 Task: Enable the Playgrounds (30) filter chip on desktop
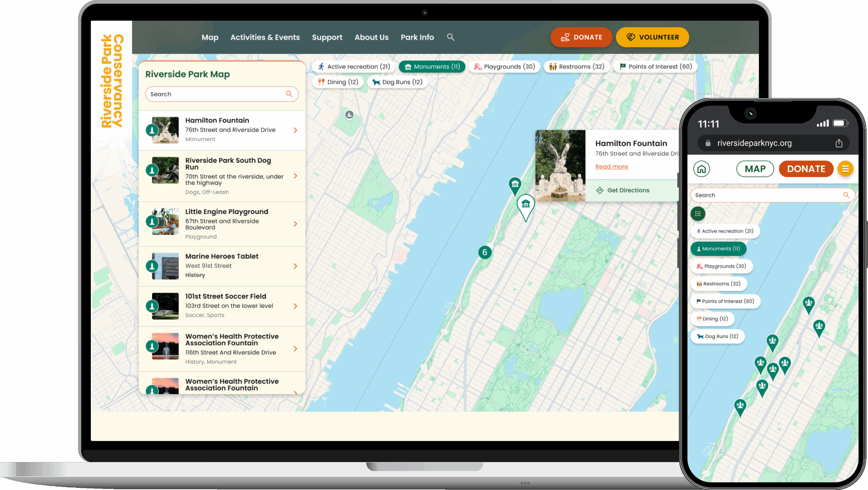click(505, 67)
